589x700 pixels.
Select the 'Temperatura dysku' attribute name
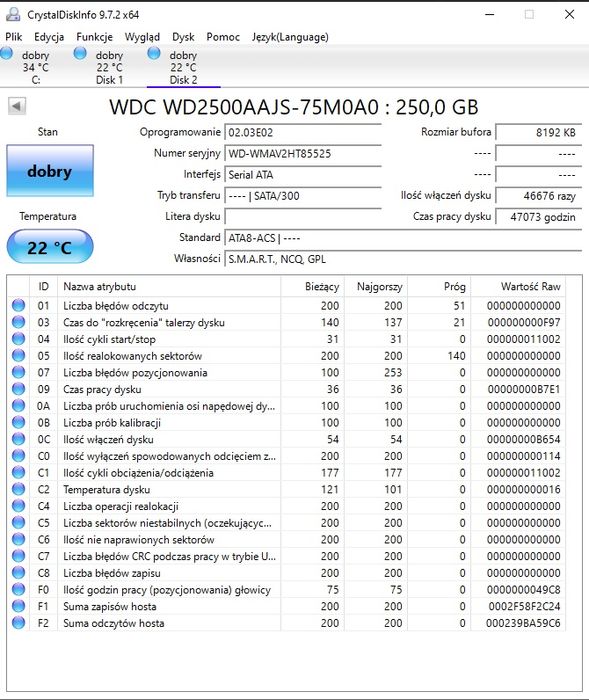tap(106, 490)
